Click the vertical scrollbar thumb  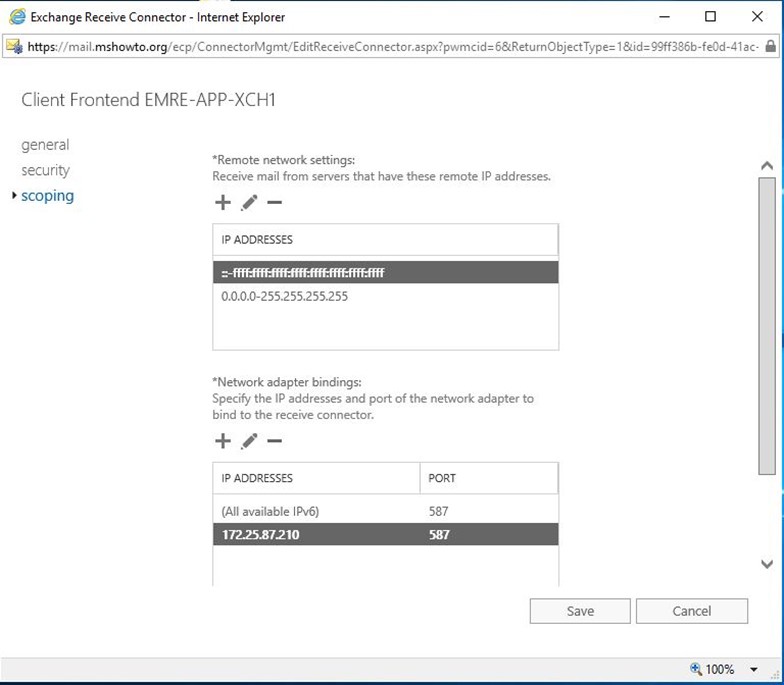click(x=767, y=326)
